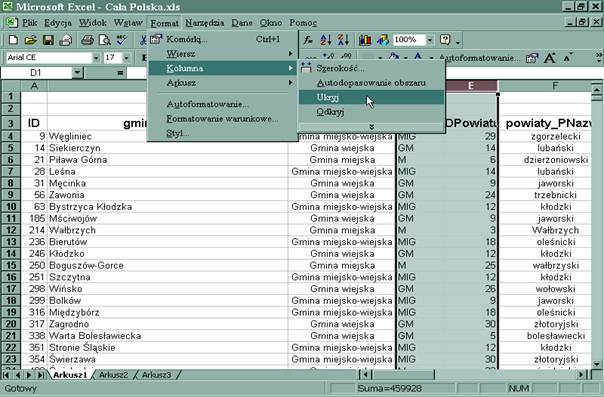Image resolution: width=604 pixels, height=397 pixels.
Task: Click column A header
Action: [x=34, y=86]
